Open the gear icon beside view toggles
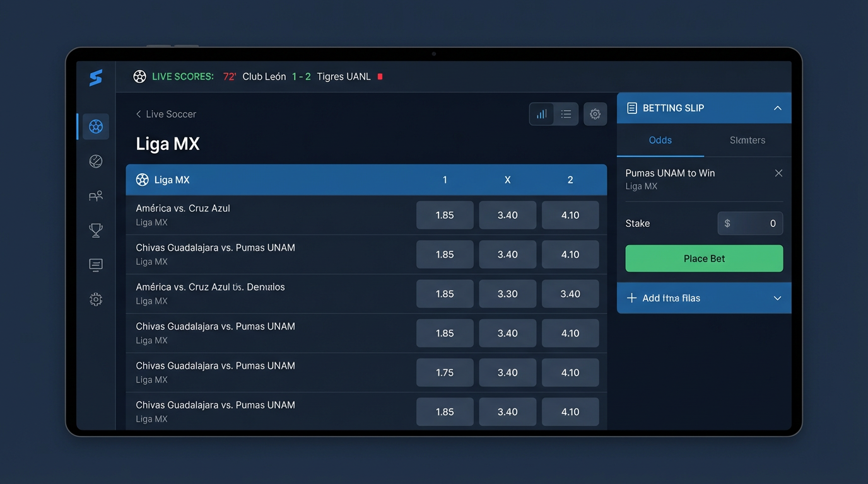 [x=595, y=114]
